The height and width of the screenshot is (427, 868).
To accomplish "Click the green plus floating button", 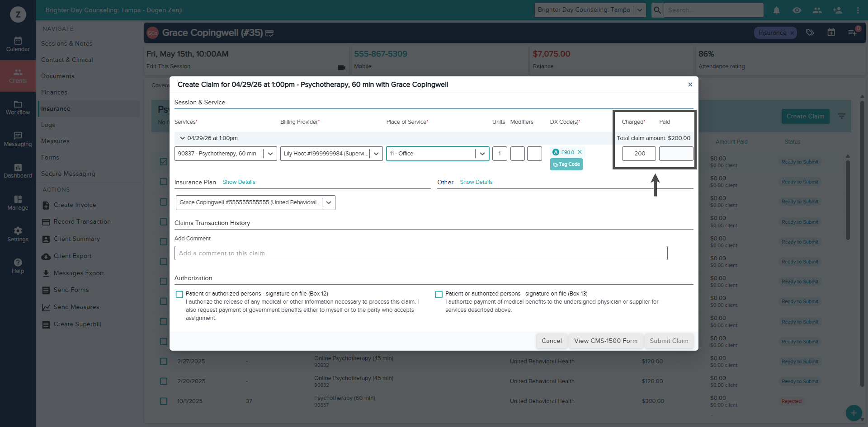I will coord(854,413).
